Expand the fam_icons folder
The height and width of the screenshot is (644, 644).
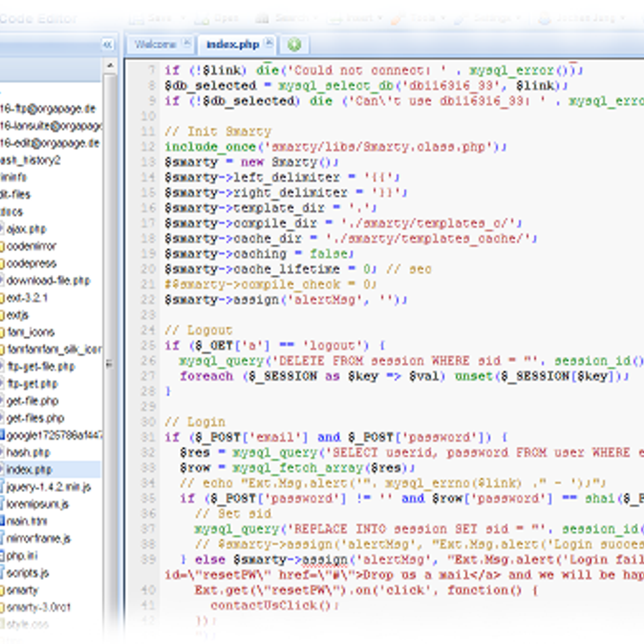(31, 332)
